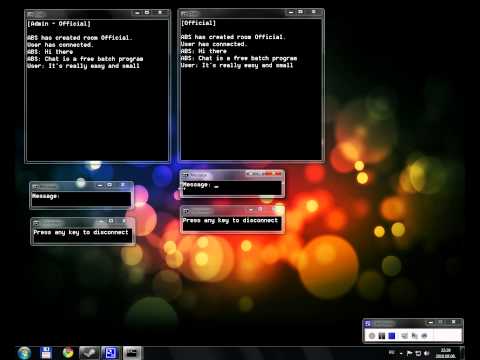480x360 pixels.
Task: Close the right Message input window
Action: point(274,174)
